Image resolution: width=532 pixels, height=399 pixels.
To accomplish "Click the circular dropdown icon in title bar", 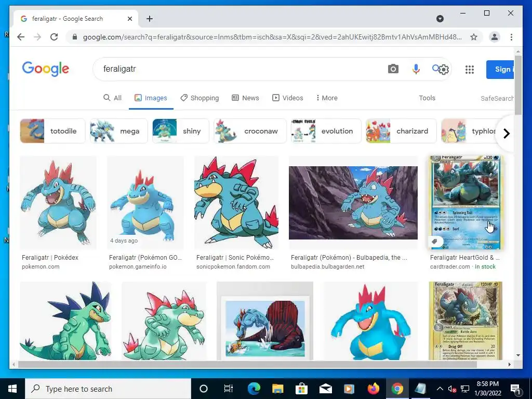I will (x=440, y=19).
